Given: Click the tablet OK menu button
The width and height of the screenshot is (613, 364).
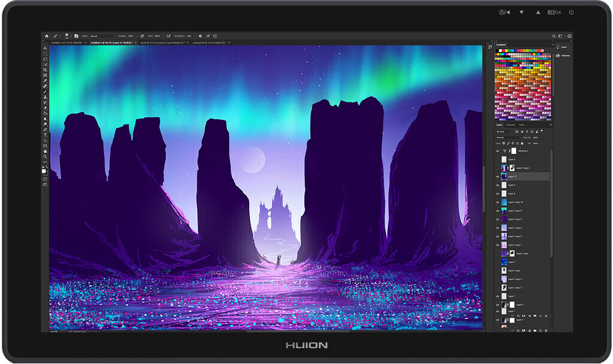Looking at the screenshot, I should coord(554,13).
